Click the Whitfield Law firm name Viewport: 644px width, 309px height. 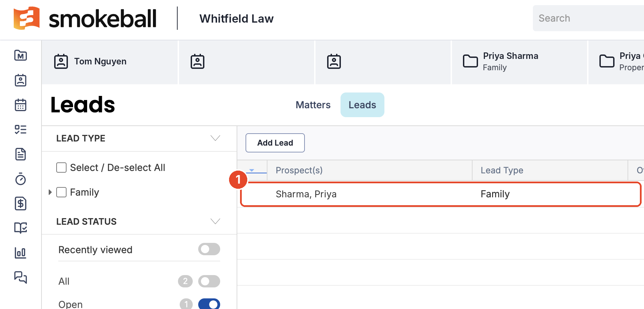(x=237, y=18)
